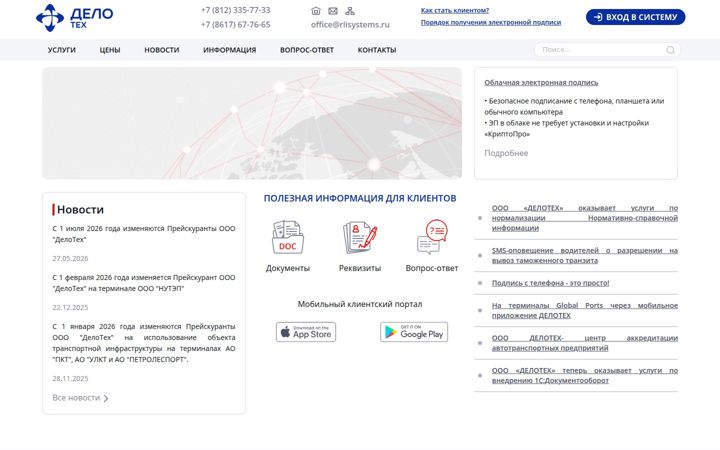Click phone number +7 (8617) 67-76-65
The image size is (720, 450).
pos(236,25)
